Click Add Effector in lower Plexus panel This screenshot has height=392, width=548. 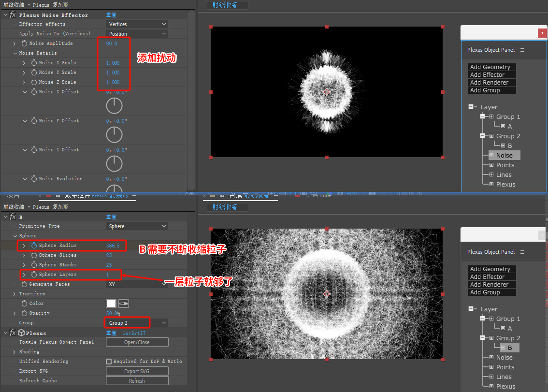click(x=492, y=276)
